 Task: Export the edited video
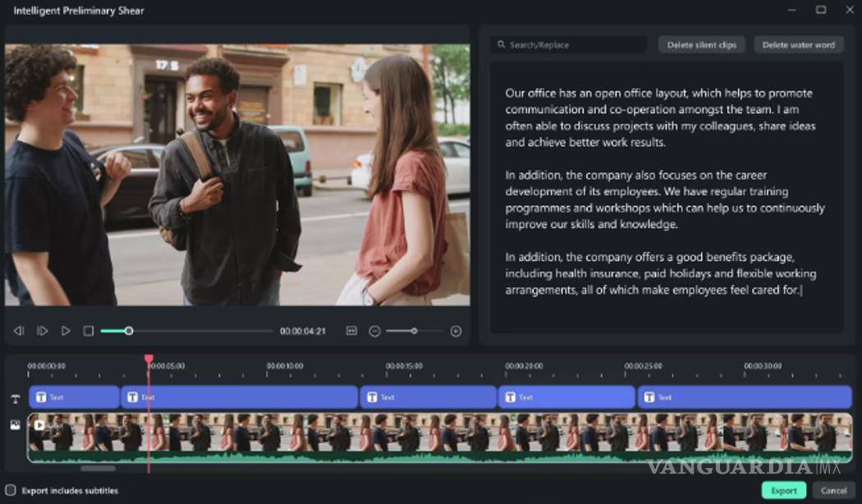tap(783, 490)
